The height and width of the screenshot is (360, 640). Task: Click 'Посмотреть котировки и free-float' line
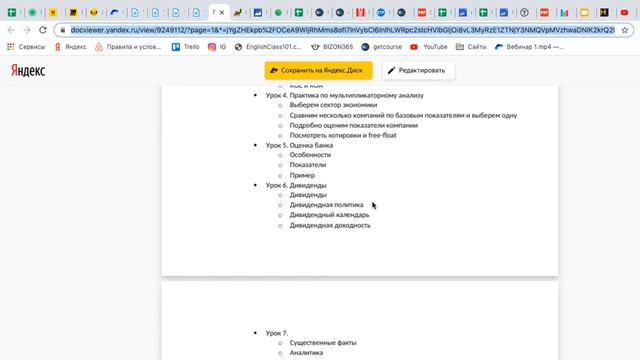coord(343,135)
